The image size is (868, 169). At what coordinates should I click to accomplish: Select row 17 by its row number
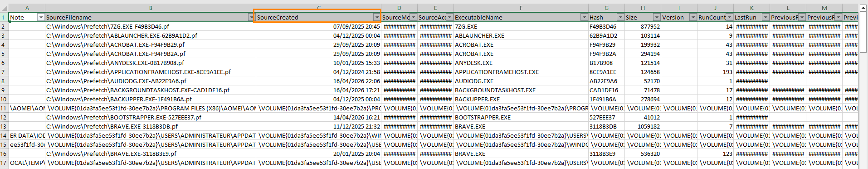pyautogui.click(x=4, y=163)
